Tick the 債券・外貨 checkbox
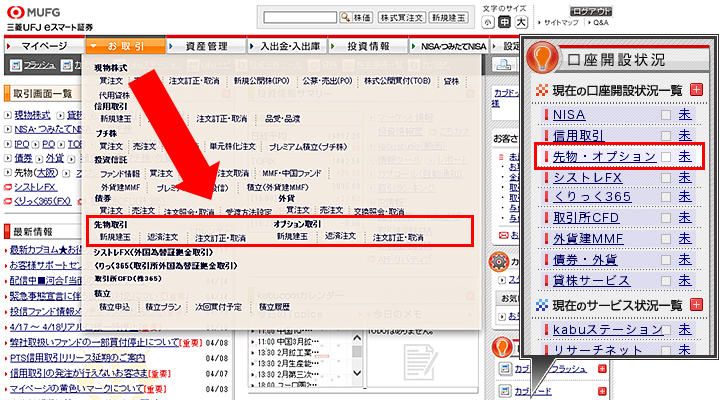The height and width of the screenshot is (400, 720). (666, 260)
